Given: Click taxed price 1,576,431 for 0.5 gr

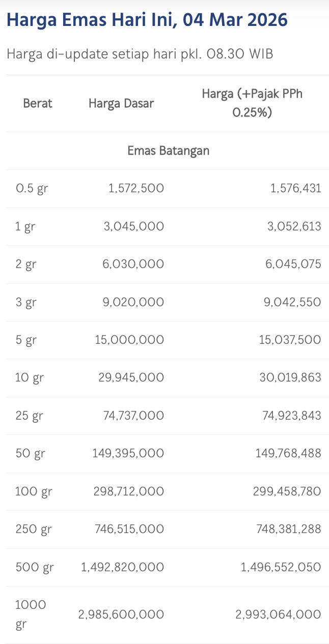Looking at the screenshot, I should click(295, 189).
